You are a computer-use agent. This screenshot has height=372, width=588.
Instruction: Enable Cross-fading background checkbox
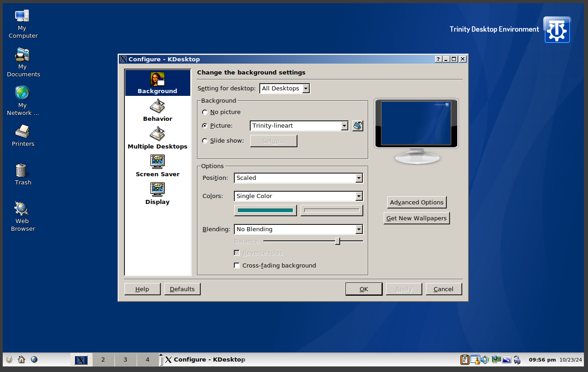[237, 265]
